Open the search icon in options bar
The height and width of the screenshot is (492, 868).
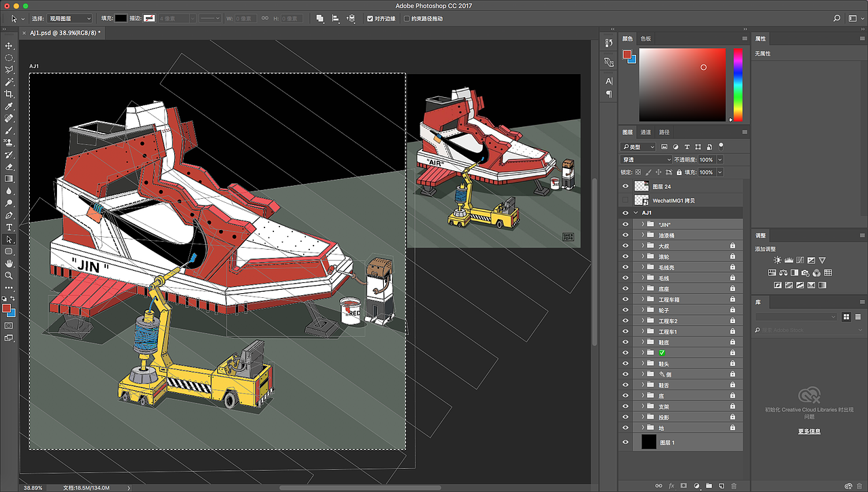836,18
